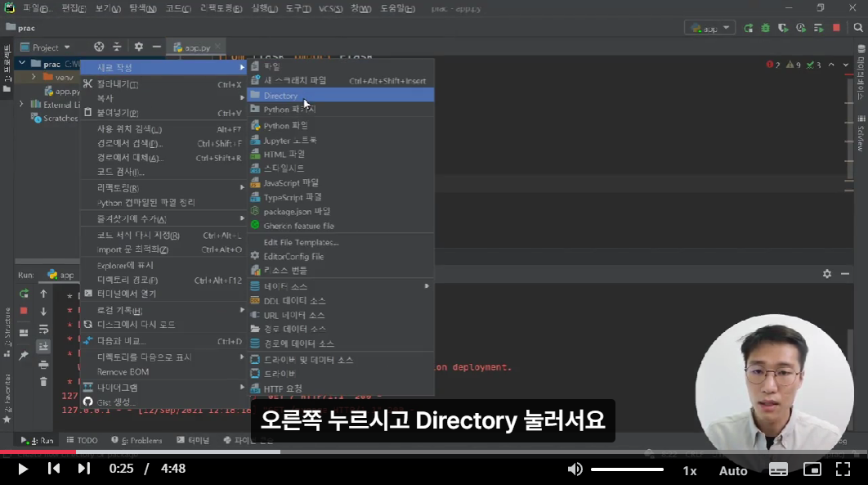Click the 새 스크래치 파일 icon entry

click(x=255, y=81)
